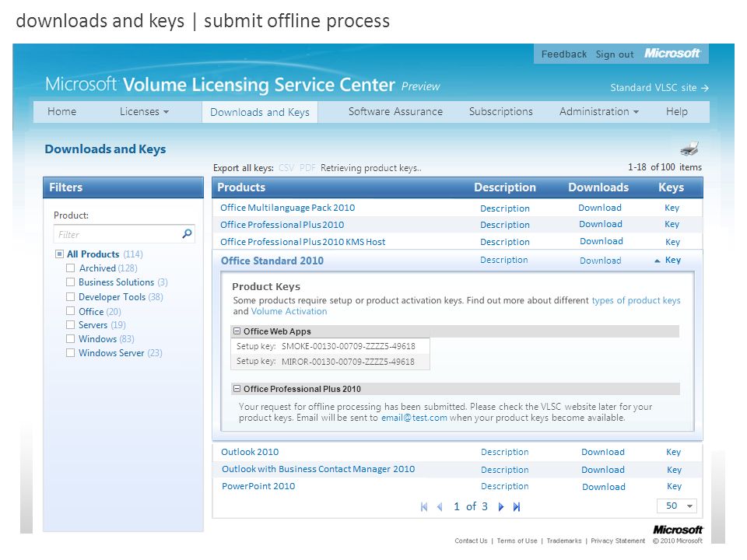Open the Licenses dropdown menu
The height and width of the screenshot is (560, 747).
click(x=144, y=111)
